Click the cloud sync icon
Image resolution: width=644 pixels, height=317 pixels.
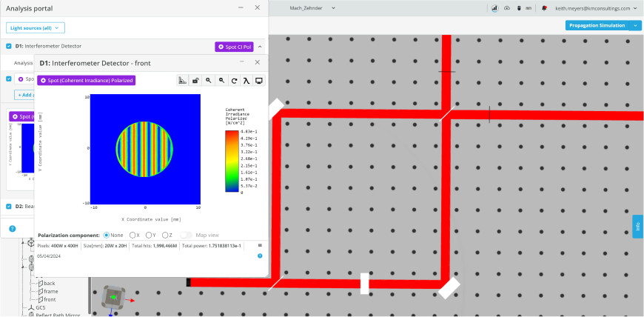(x=507, y=8)
